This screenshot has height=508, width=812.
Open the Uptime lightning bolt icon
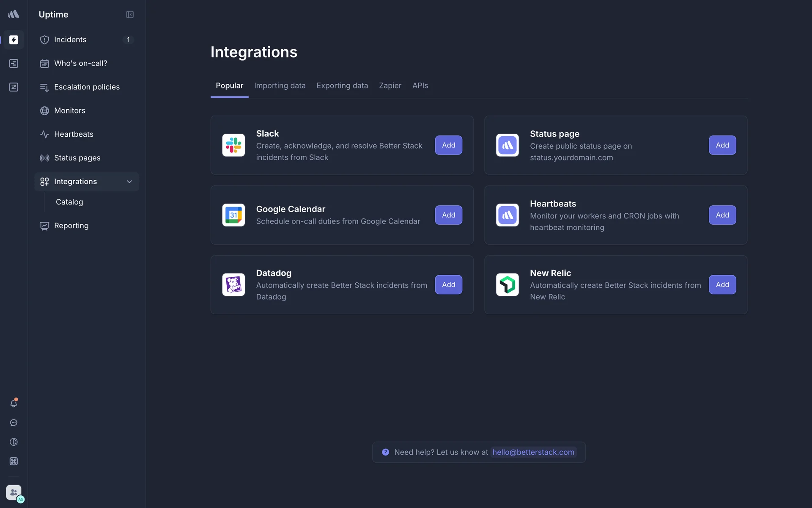(14, 40)
